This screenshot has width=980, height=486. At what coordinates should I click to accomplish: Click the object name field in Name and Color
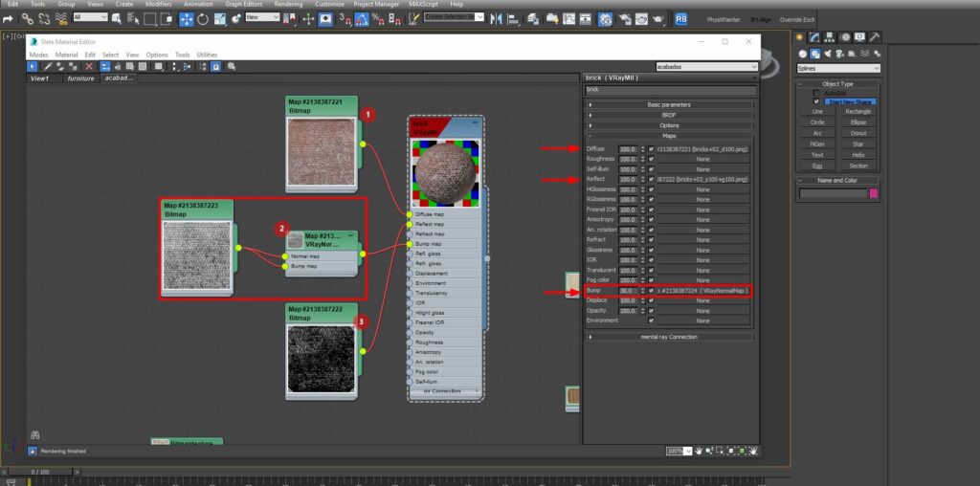pyautogui.click(x=834, y=193)
